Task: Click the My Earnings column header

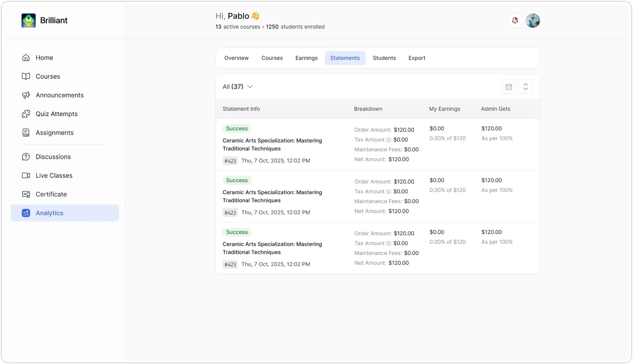Action: click(x=445, y=109)
